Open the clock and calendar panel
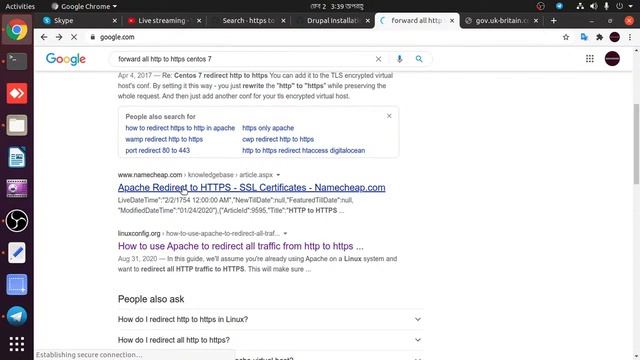 click(x=337, y=6)
